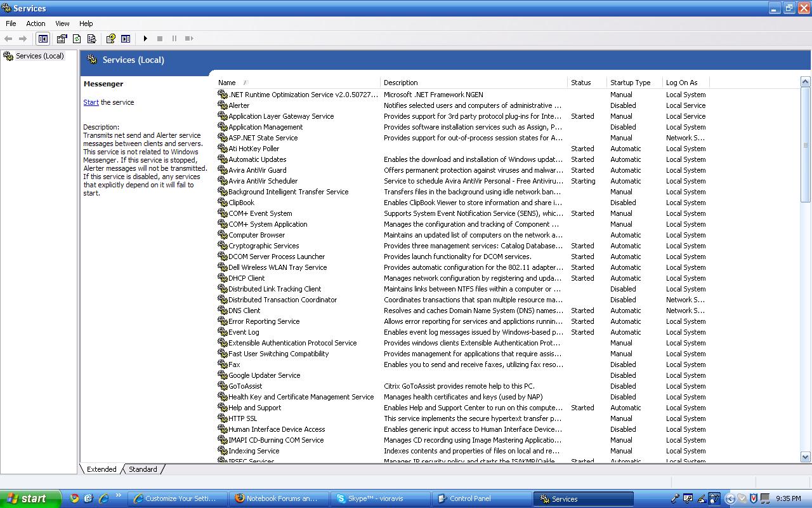This screenshot has width=812, height=508.
Task: Select the DNS Client service name
Action: tap(244, 311)
